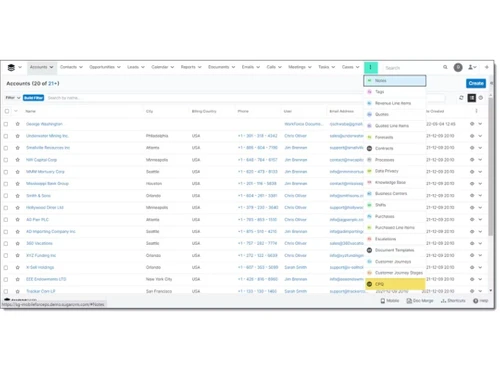The image size is (500, 375).
Task: Click the quick create plus icon
Action: (487, 67)
